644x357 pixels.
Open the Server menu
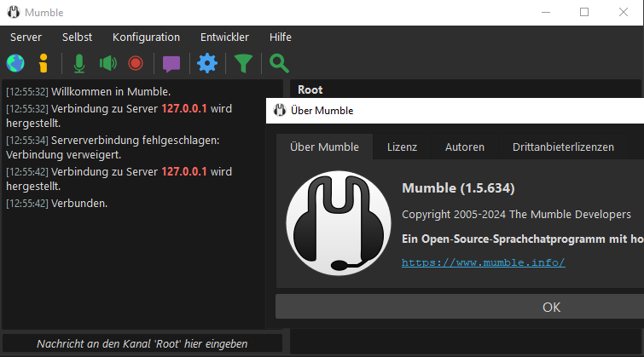pos(26,37)
